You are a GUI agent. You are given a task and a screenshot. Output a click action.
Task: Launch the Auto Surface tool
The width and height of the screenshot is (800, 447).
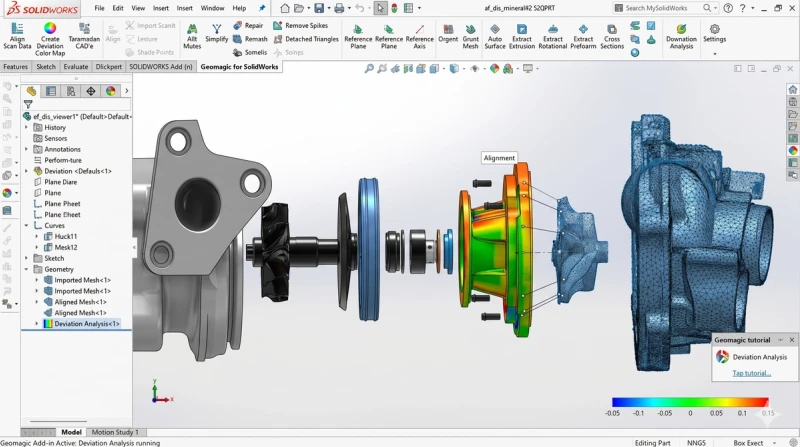(495, 36)
